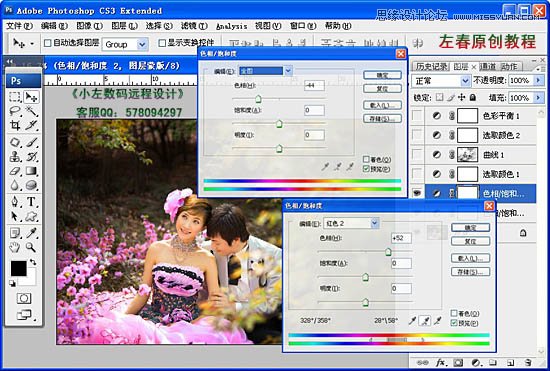Screen dimensions: 550x371
Task: Click the lock all padlock icon
Action: click(x=473, y=97)
